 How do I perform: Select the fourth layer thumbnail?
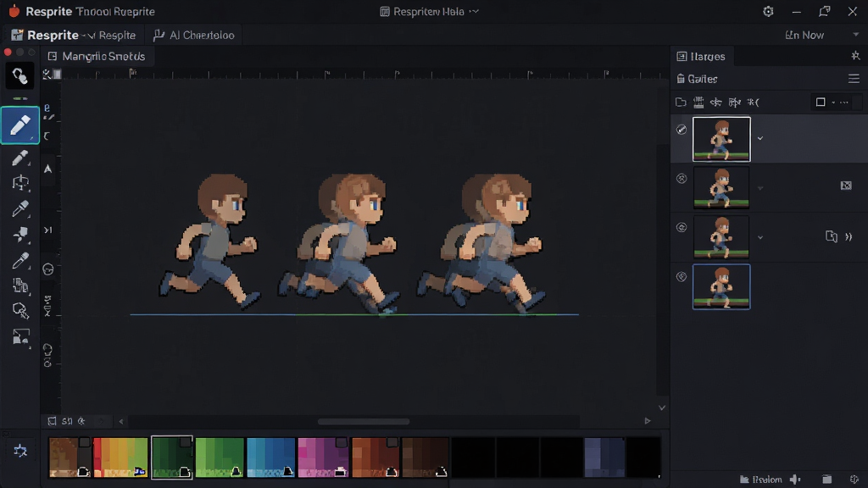click(721, 286)
